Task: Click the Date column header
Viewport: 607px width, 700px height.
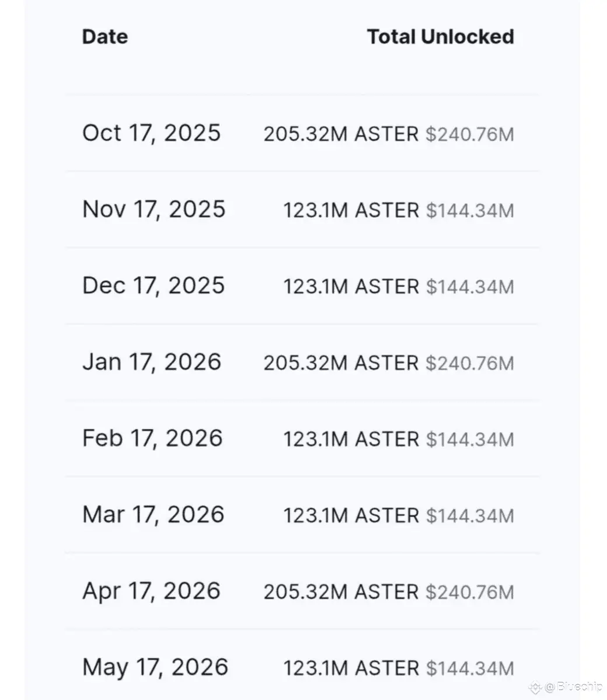Action: (105, 37)
